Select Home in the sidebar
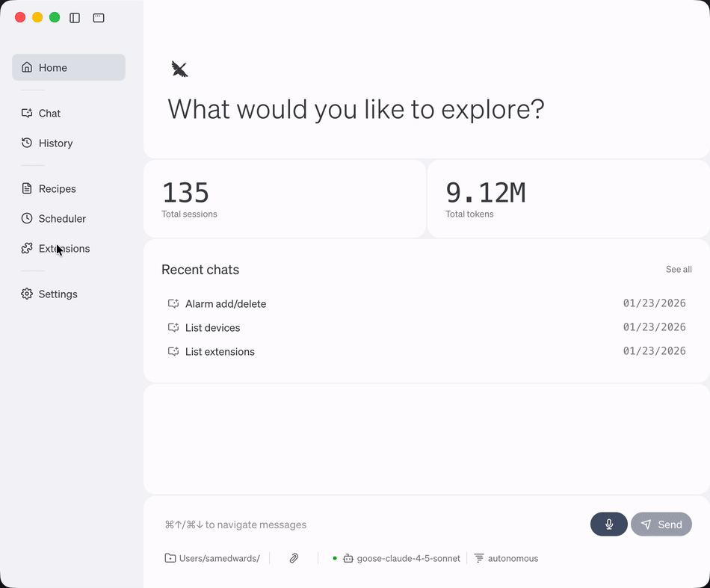710x588 pixels. [52, 67]
